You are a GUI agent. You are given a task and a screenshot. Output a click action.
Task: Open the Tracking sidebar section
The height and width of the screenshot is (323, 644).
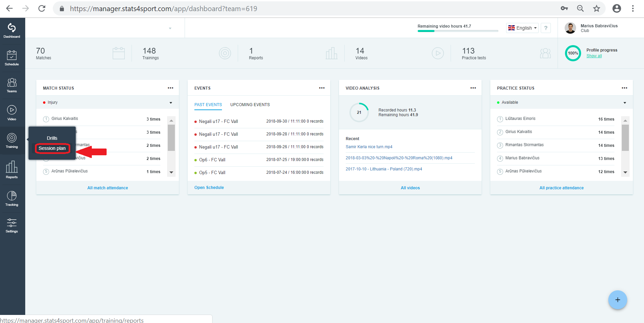[12, 198]
